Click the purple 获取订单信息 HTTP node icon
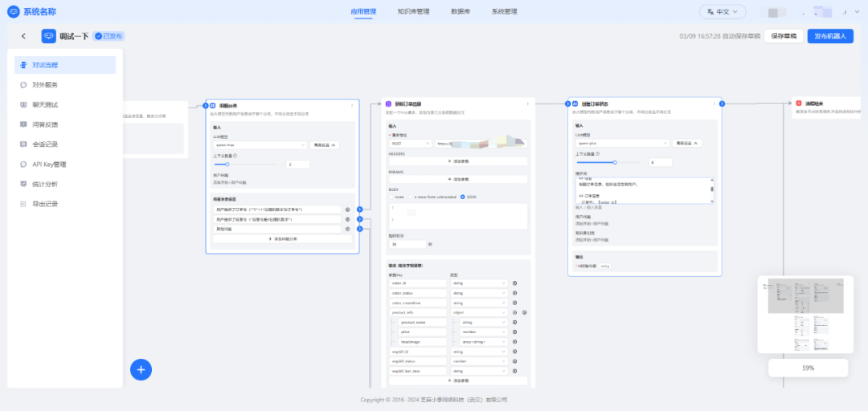This screenshot has height=411, width=868. (389, 104)
